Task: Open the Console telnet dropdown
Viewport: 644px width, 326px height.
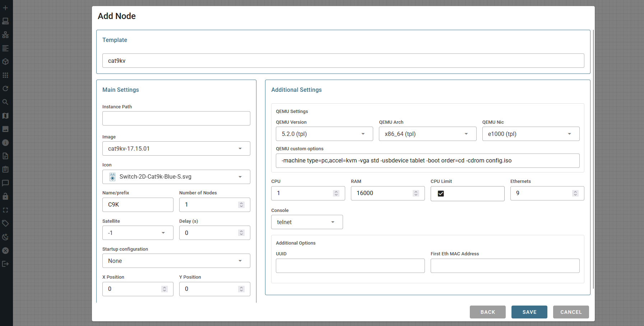Action: pos(307,222)
